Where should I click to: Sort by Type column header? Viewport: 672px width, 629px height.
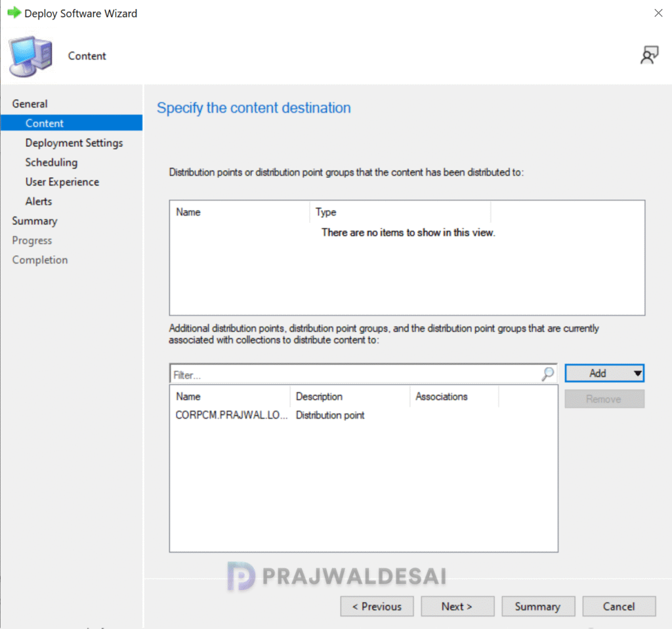pyautogui.click(x=400, y=212)
